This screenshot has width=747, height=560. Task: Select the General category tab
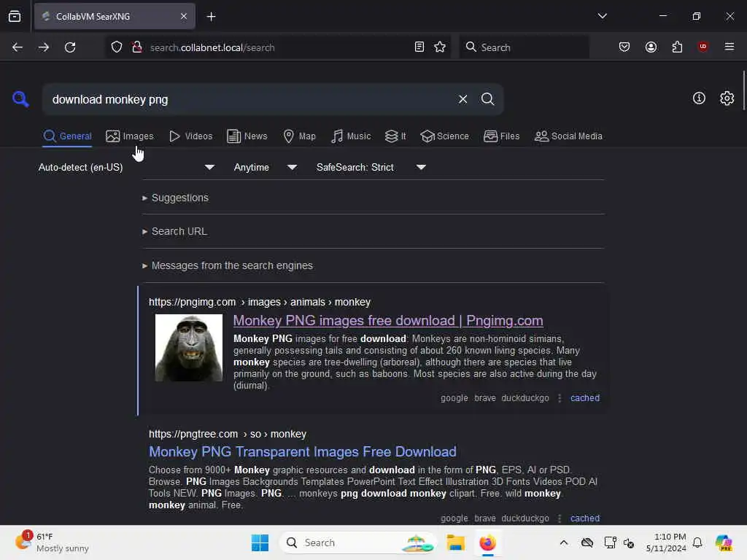(67, 136)
